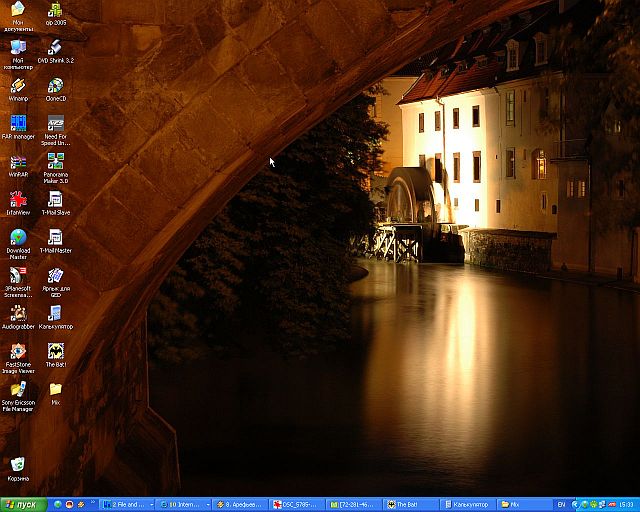This screenshot has height=512, width=640.
Task: Expand the quick launch overflow chevron
Action: (93, 502)
